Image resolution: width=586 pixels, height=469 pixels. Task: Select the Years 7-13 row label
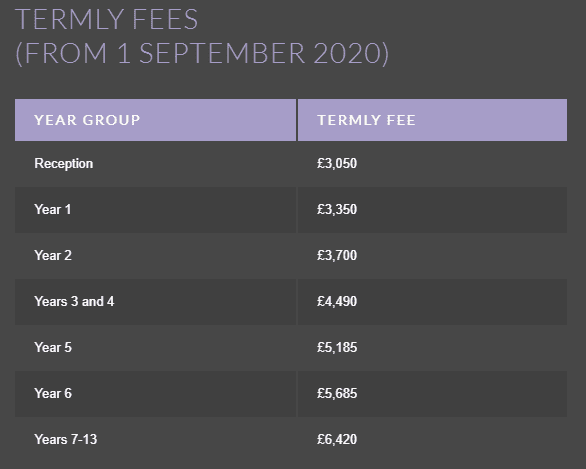pyautogui.click(x=65, y=439)
